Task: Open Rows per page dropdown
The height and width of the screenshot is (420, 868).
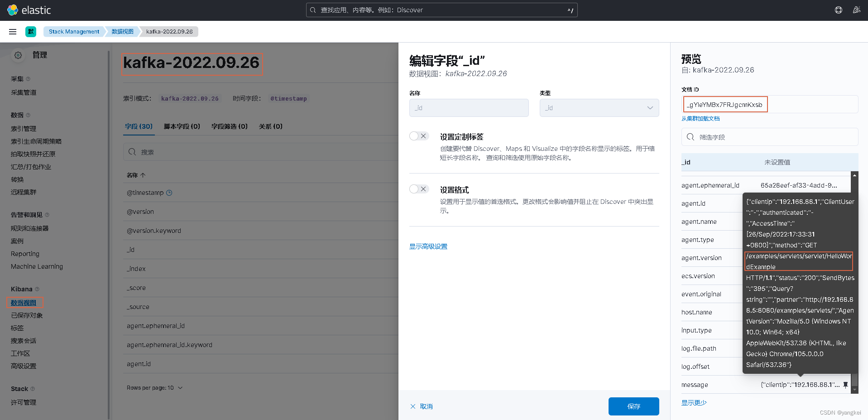Action: tap(154, 388)
